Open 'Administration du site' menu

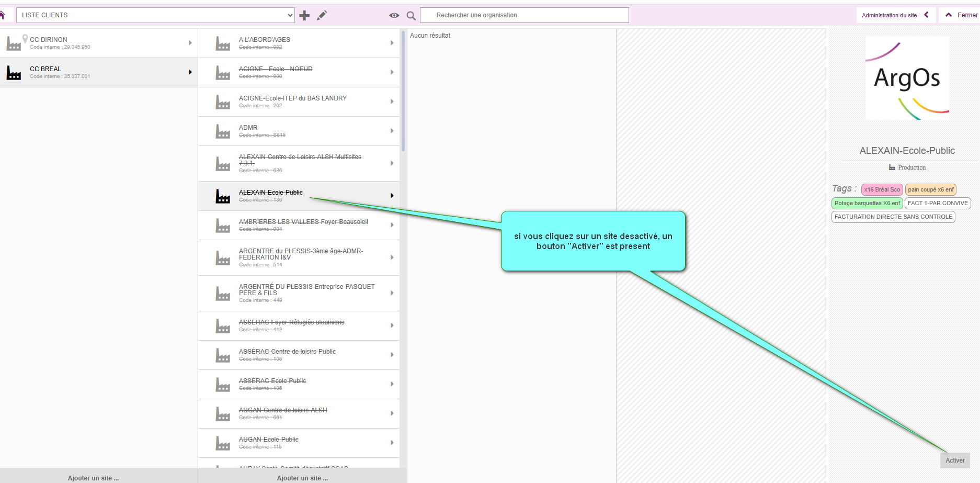pos(889,15)
